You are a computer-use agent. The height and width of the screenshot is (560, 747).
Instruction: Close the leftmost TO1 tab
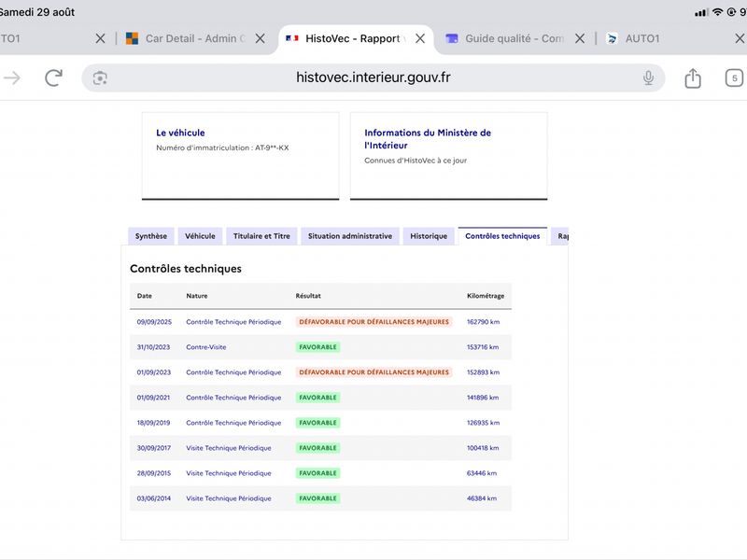(100, 38)
